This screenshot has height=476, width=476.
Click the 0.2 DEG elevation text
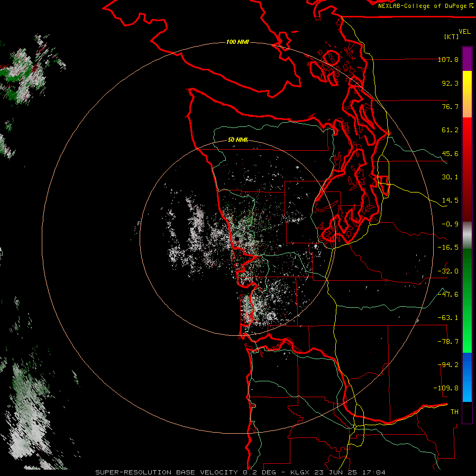259,472
